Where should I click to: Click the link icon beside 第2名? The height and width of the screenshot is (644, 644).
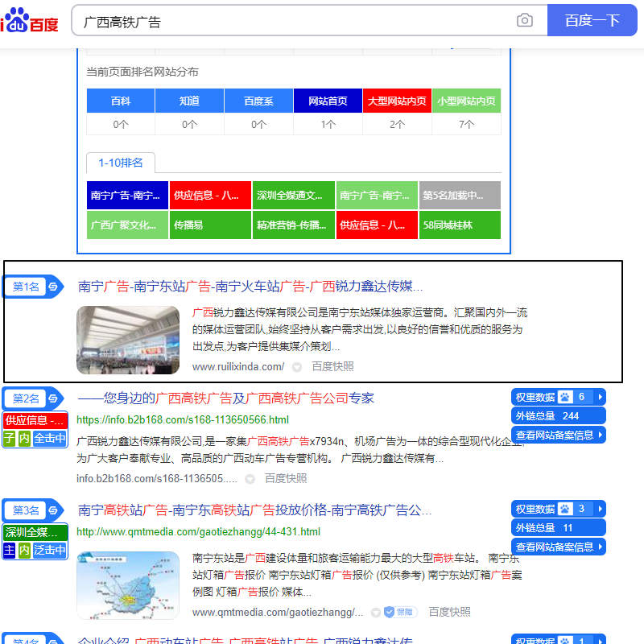(53, 398)
